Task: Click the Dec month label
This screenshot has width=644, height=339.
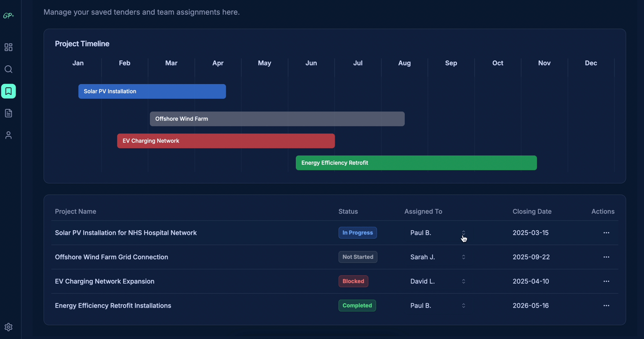Action: coord(591,63)
